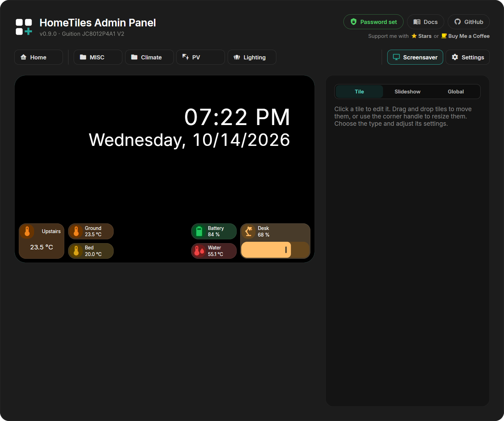
Task: Click the Desk brightness slider bar
Action: pos(275,250)
